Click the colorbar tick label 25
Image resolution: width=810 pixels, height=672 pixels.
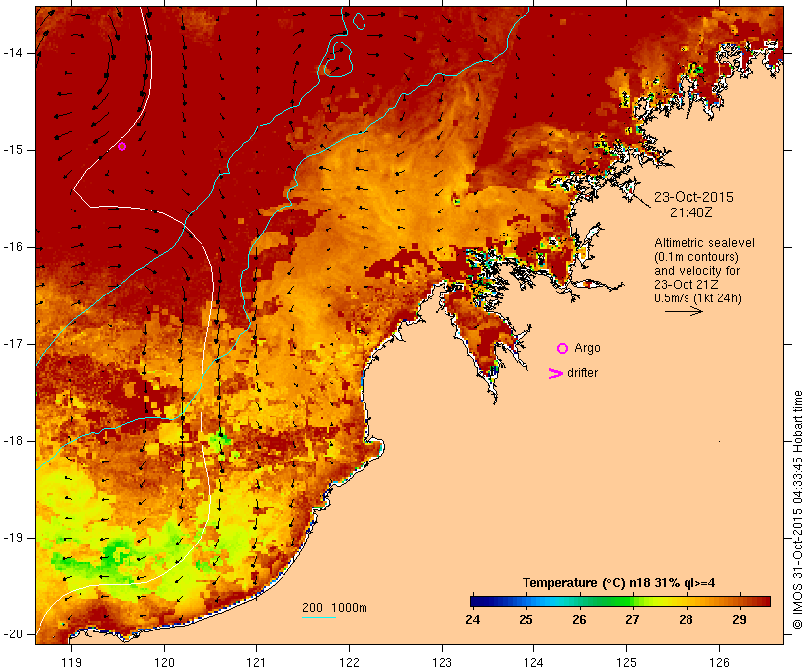(x=526, y=620)
